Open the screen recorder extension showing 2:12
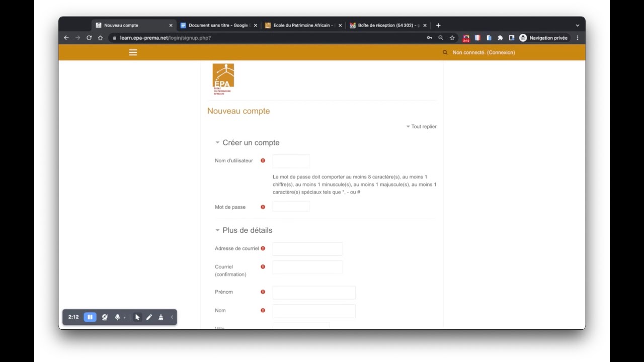 pos(466,38)
